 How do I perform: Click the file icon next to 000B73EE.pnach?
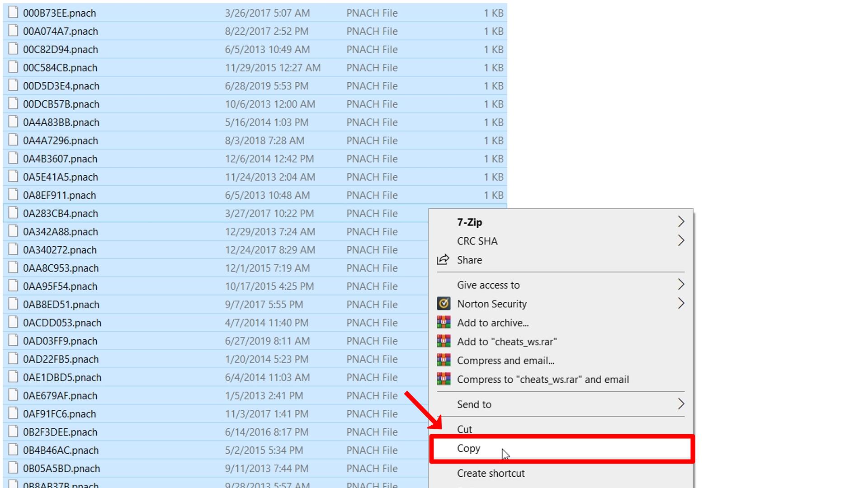coord(12,13)
